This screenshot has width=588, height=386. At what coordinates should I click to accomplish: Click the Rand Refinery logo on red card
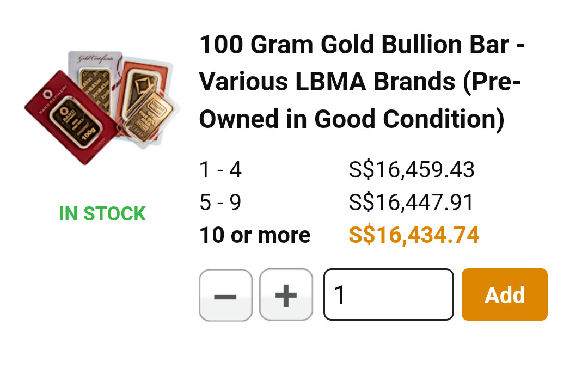click(48, 94)
